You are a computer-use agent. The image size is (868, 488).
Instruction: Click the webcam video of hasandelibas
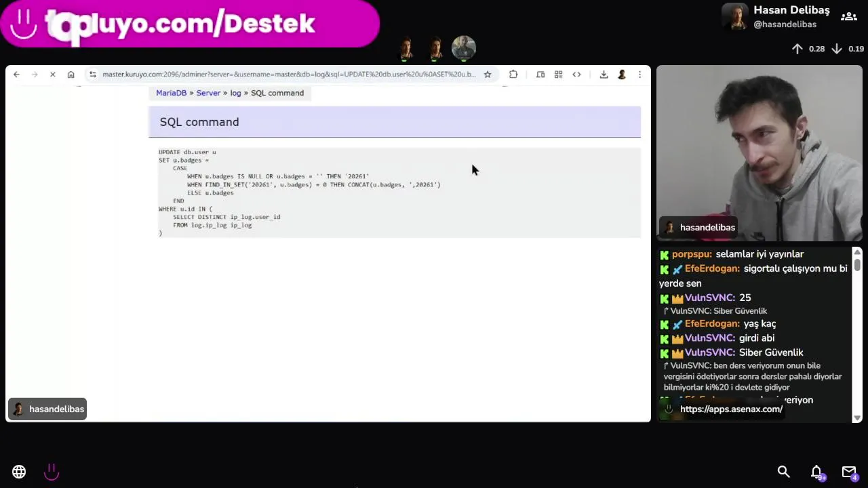point(759,153)
